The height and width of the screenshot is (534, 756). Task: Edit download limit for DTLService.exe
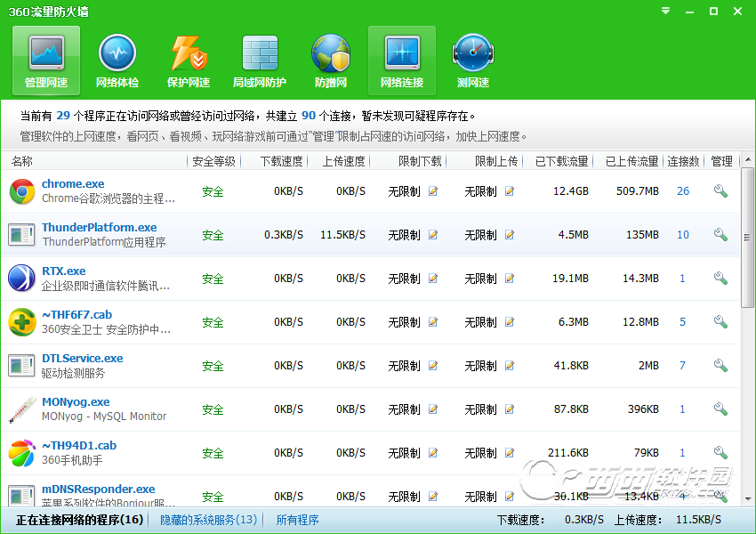pyautogui.click(x=433, y=366)
